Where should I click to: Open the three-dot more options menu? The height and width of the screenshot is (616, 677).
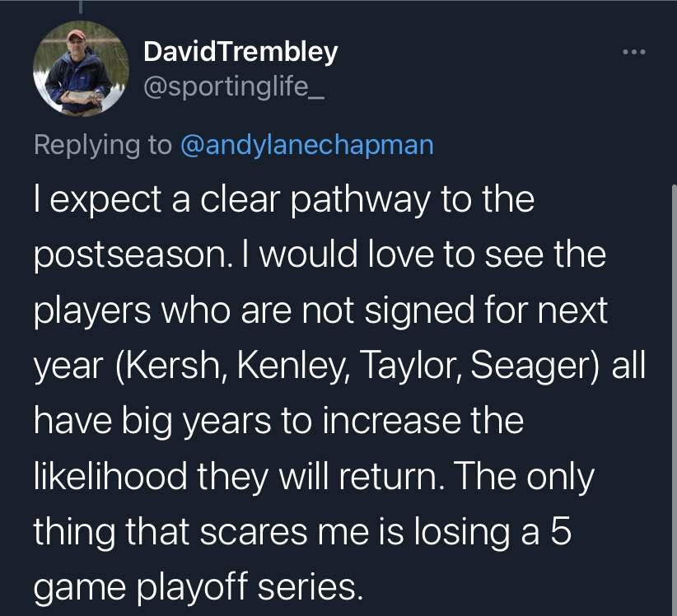635,53
